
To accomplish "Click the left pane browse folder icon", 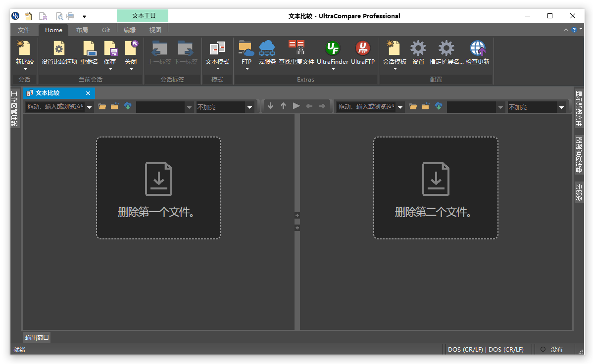I will [102, 107].
